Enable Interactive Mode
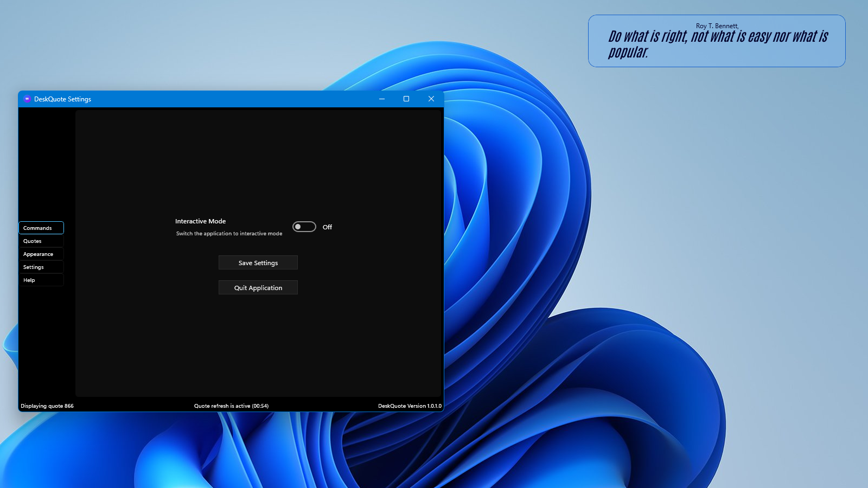Viewport: 868px width, 488px height. (304, 227)
